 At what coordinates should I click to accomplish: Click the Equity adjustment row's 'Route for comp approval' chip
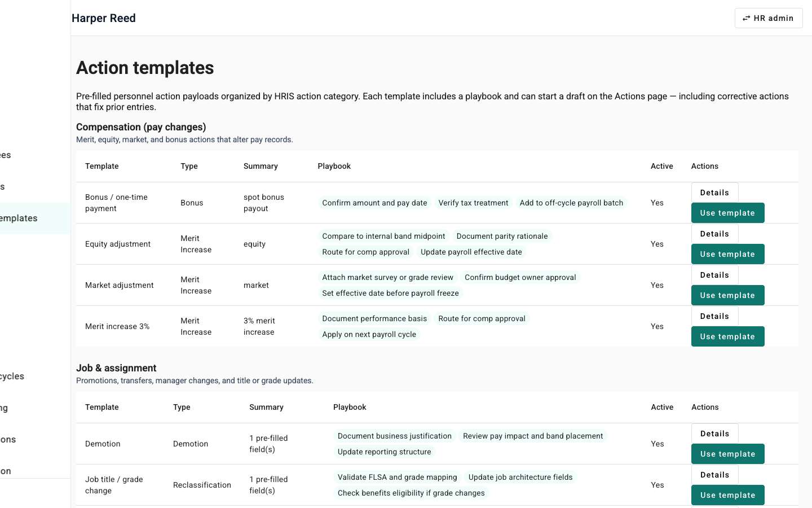pyautogui.click(x=365, y=252)
